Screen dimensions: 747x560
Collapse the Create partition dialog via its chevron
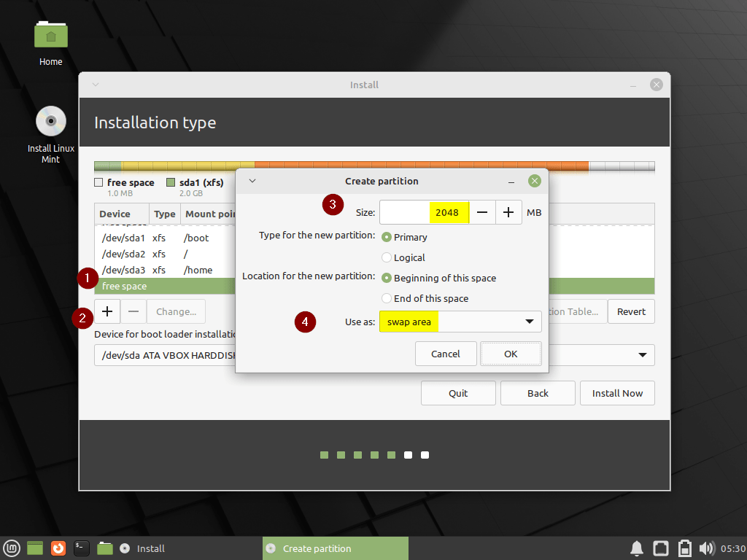click(252, 181)
